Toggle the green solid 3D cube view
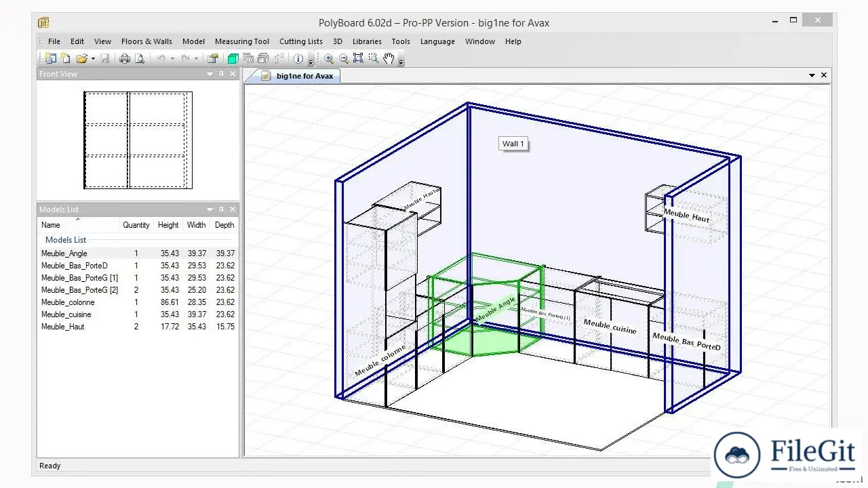Viewport: 868px width, 488px height. tap(233, 59)
